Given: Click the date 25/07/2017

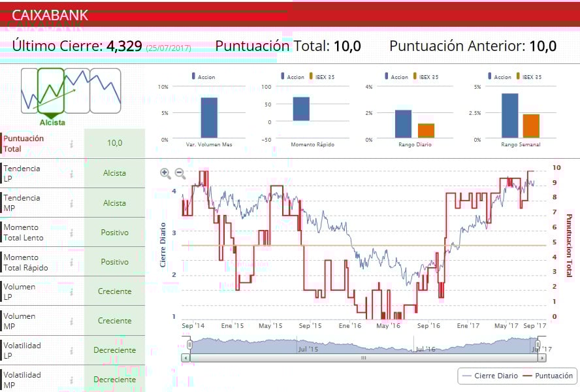Looking at the screenshot, I should (x=169, y=48).
